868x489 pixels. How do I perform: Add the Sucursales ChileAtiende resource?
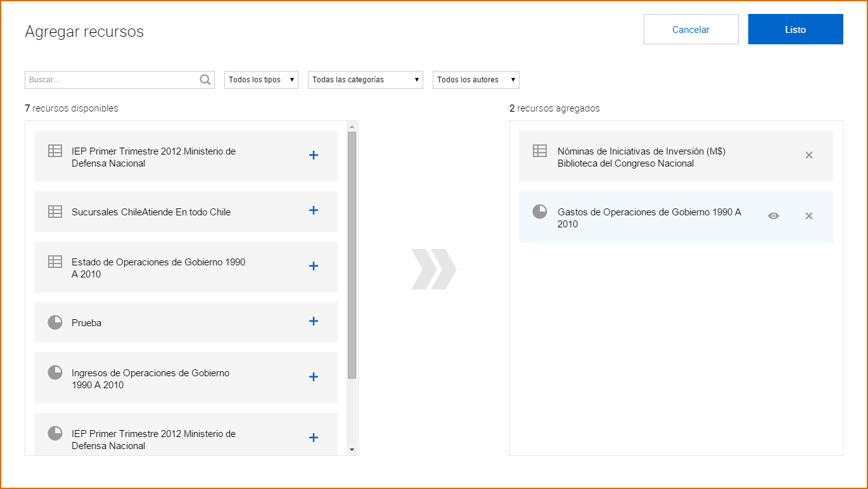tap(314, 210)
